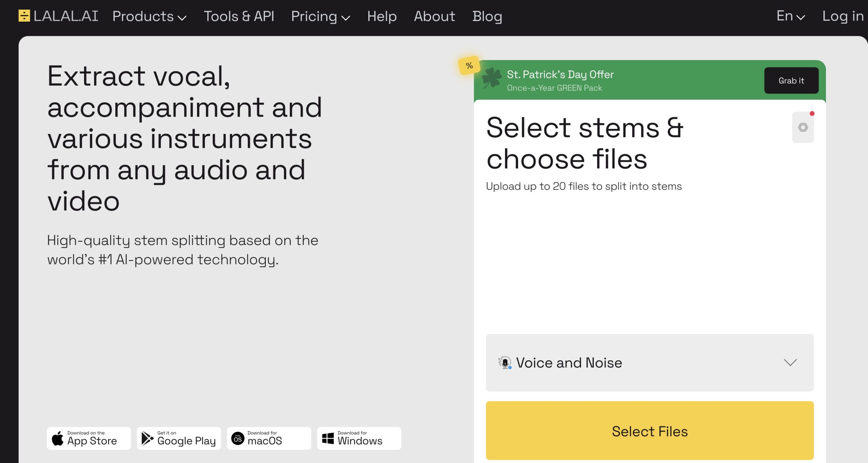Click the green shamrock clover icon
This screenshot has height=463, width=868.
492,78
